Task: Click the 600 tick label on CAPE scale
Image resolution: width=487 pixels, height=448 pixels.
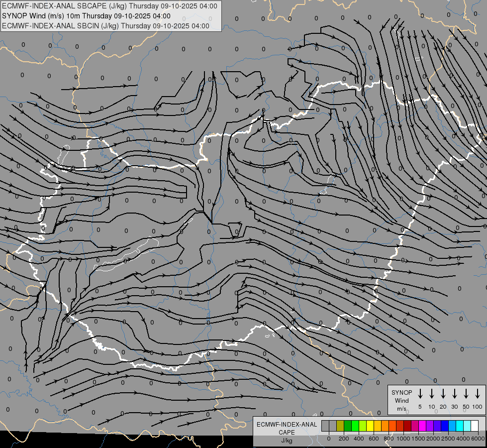Action: tap(374, 439)
